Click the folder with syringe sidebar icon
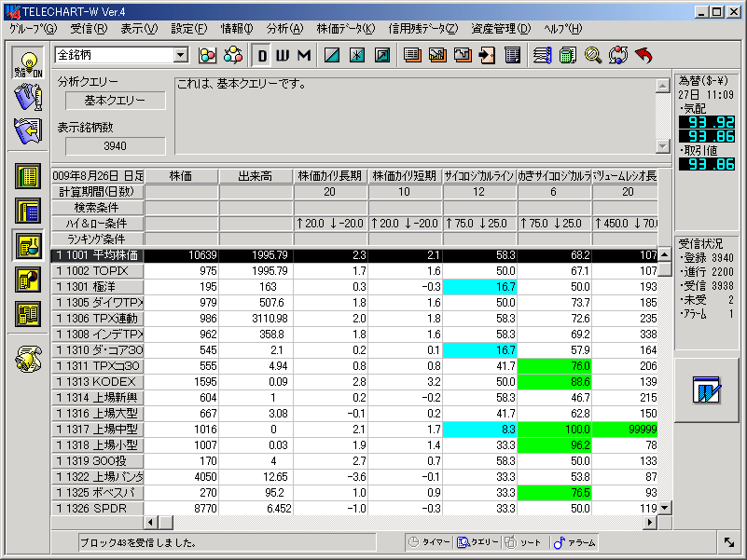The image size is (747, 560). click(28, 97)
